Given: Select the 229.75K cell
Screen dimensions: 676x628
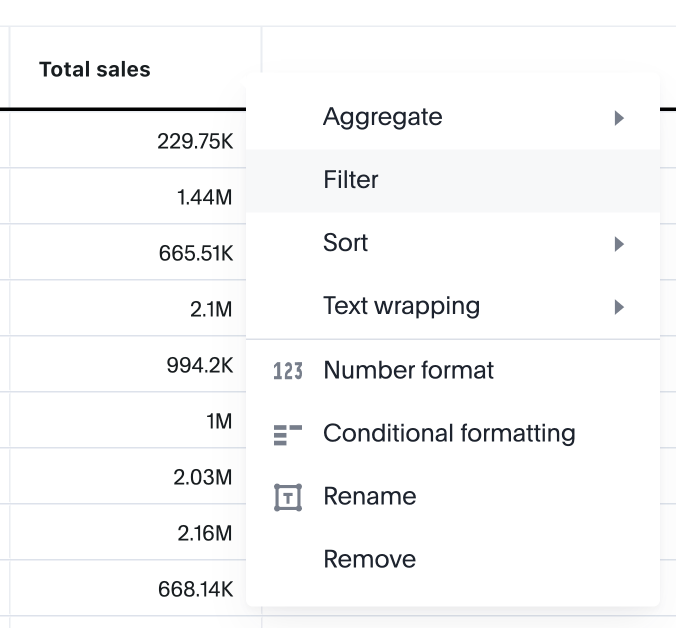Looking at the screenshot, I should pyautogui.click(x=195, y=142).
